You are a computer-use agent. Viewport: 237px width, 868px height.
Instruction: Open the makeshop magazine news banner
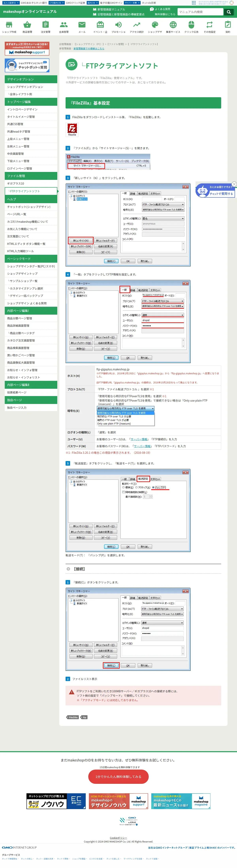pos(181,801)
